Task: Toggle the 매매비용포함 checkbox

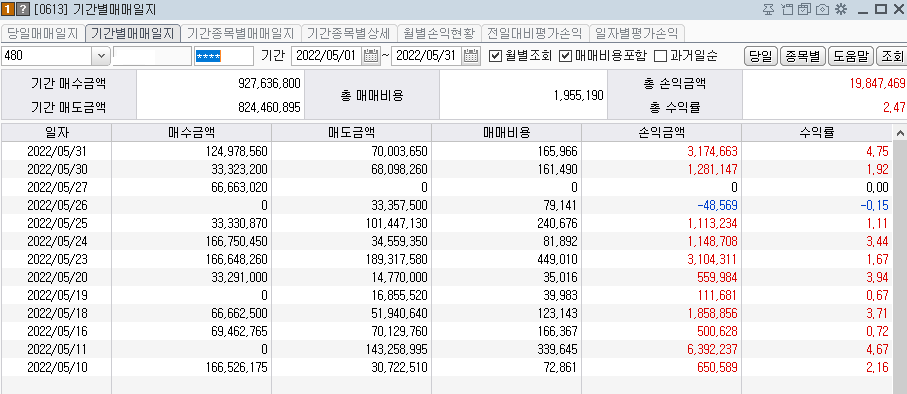Action: click(x=565, y=56)
